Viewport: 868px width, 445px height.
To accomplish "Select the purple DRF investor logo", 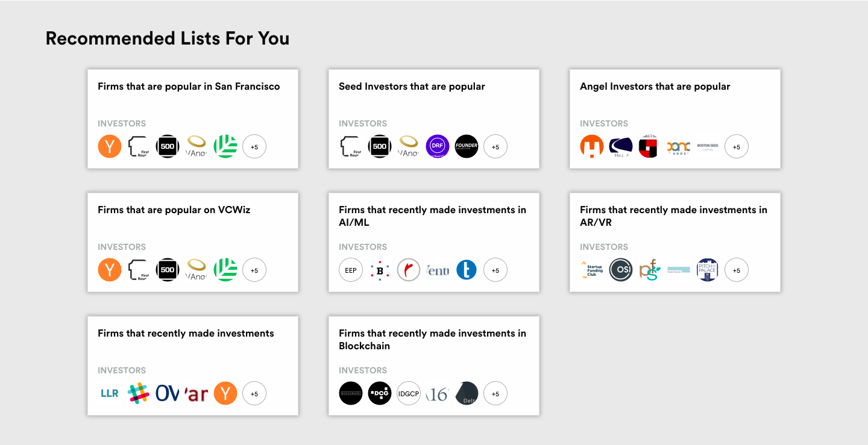I will click(x=438, y=146).
